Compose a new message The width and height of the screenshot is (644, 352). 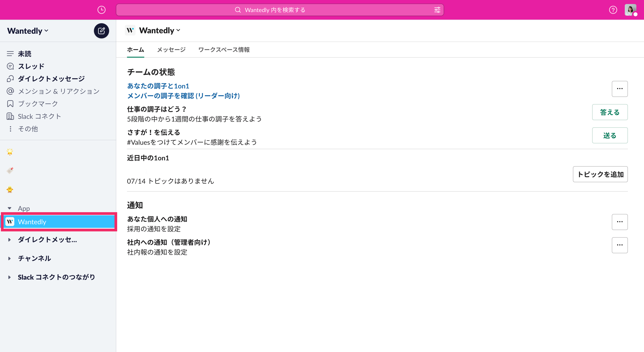(x=101, y=31)
